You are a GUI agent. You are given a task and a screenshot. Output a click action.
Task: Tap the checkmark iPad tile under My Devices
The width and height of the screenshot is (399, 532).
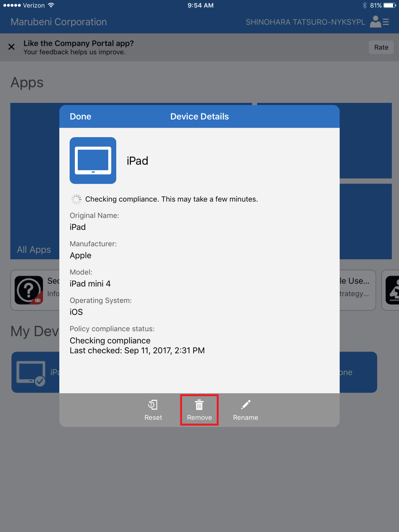click(x=31, y=372)
